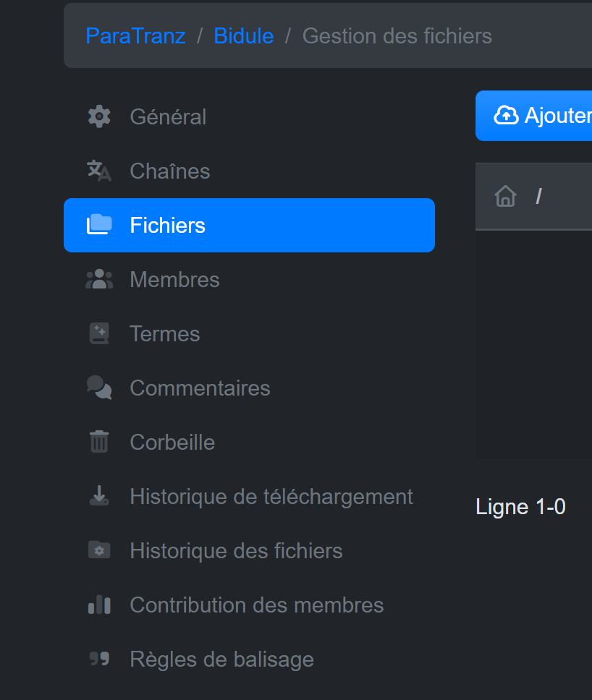592x700 pixels.
Task: Click the folder-gear icon for Historique des fichiers
Action: tap(99, 550)
